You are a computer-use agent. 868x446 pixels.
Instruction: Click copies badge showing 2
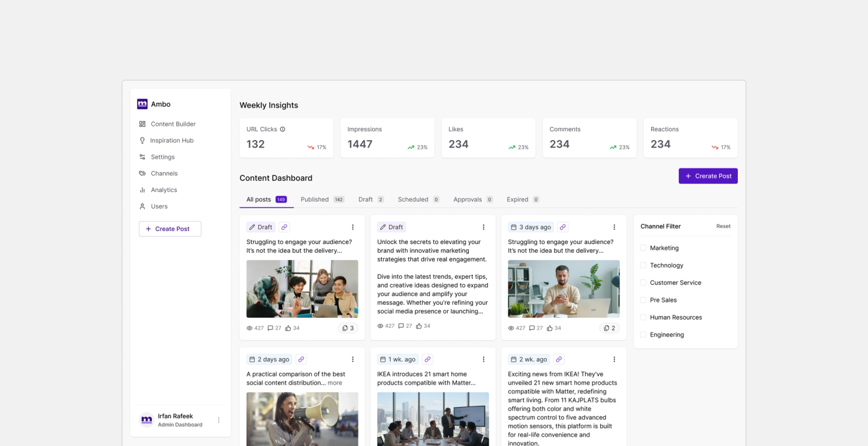pos(609,328)
